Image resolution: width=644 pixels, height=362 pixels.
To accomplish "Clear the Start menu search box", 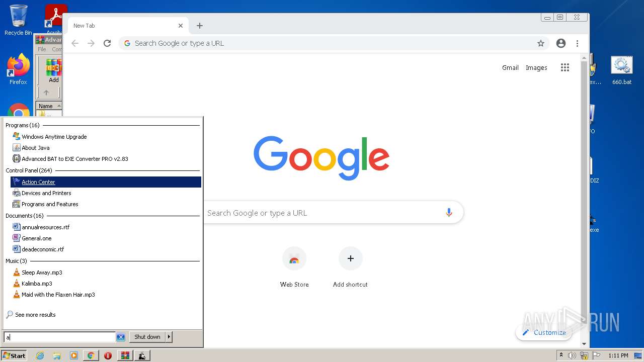I will click(x=121, y=337).
